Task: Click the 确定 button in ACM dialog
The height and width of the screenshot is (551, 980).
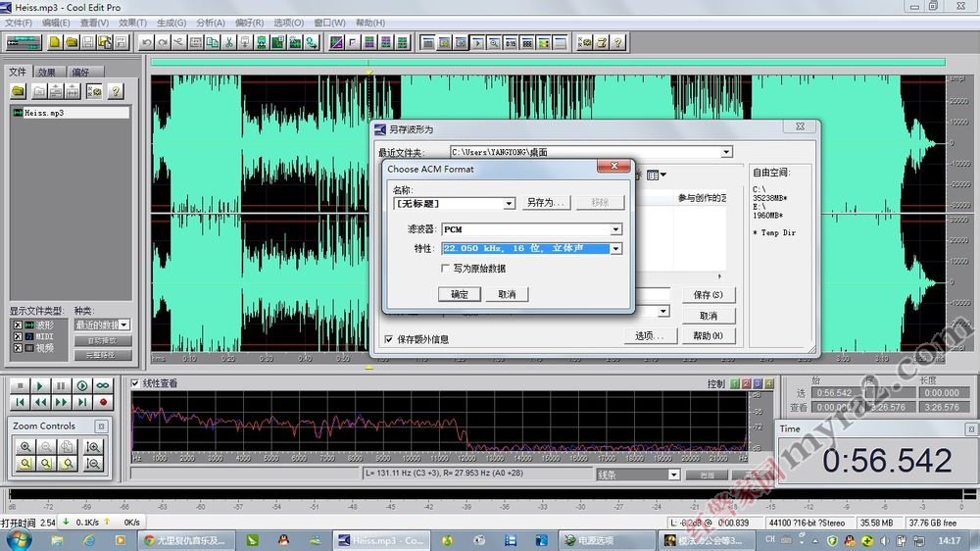Action: 460,294
